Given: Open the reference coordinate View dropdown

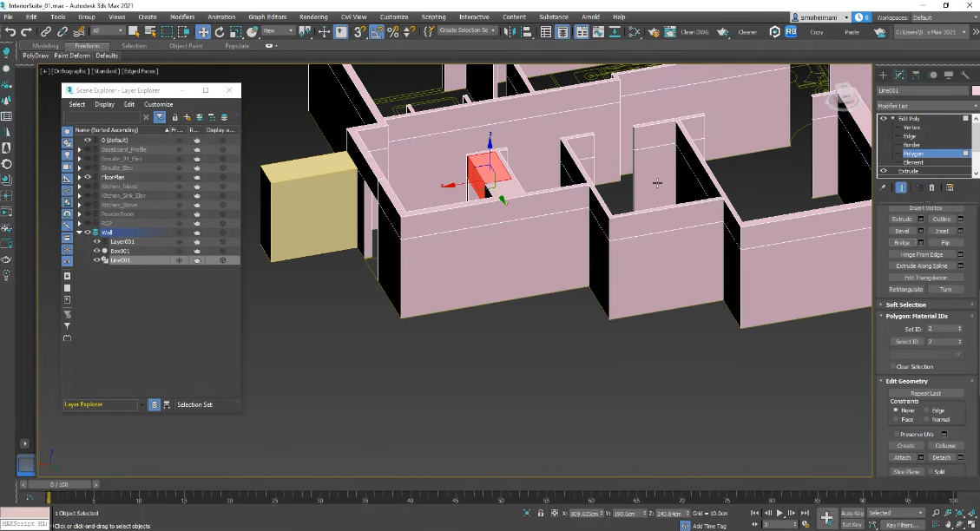Looking at the screenshot, I should coord(278,30).
